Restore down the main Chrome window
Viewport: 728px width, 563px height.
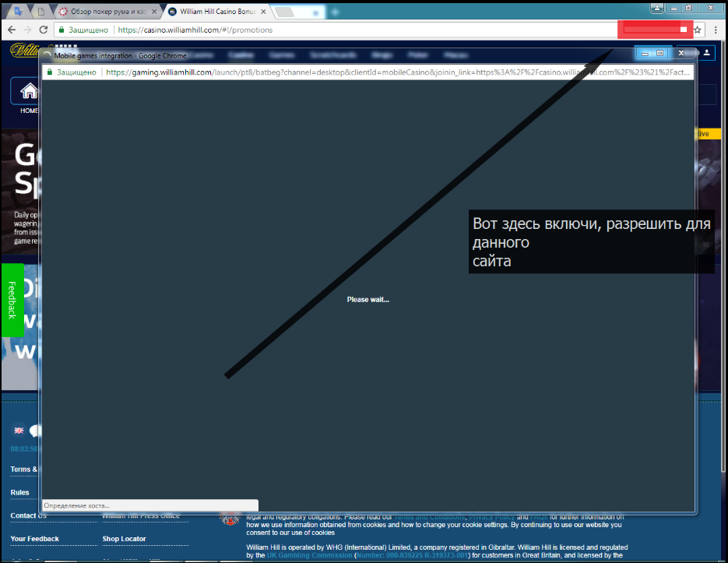pyautogui.click(x=689, y=8)
